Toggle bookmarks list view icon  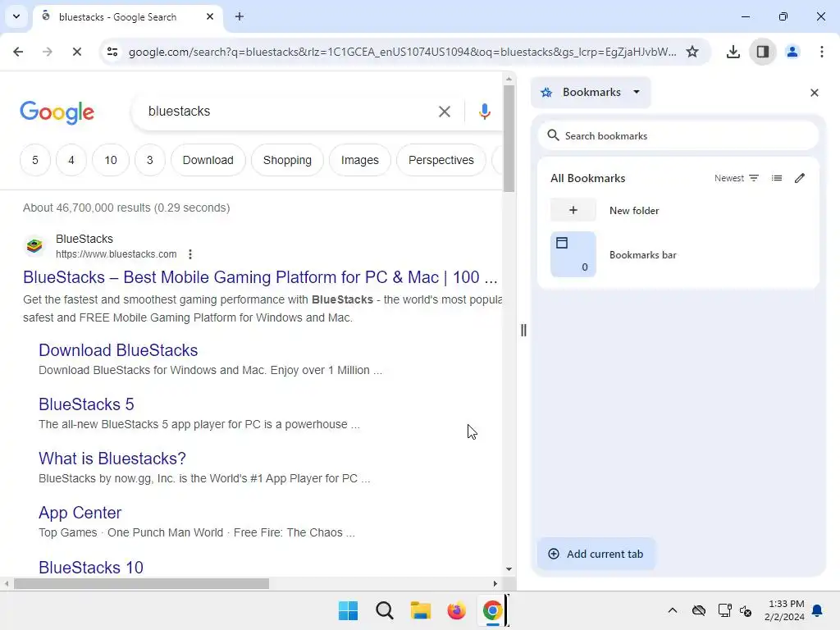point(777,178)
